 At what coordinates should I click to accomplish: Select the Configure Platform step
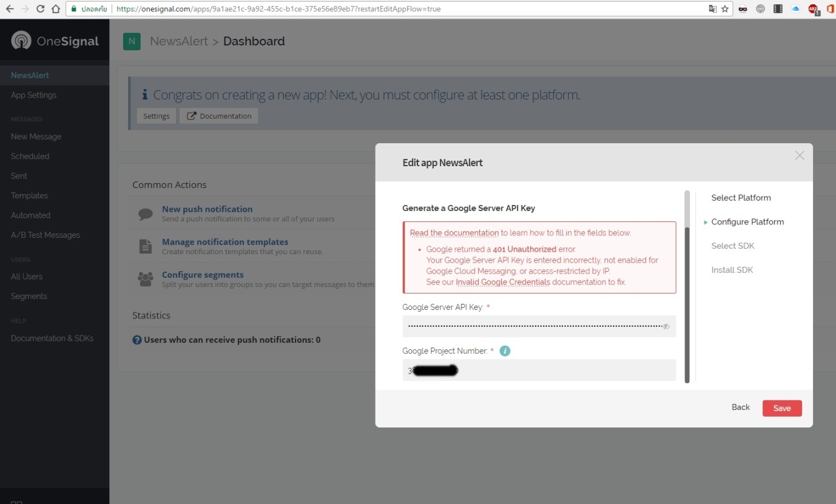(x=747, y=222)
